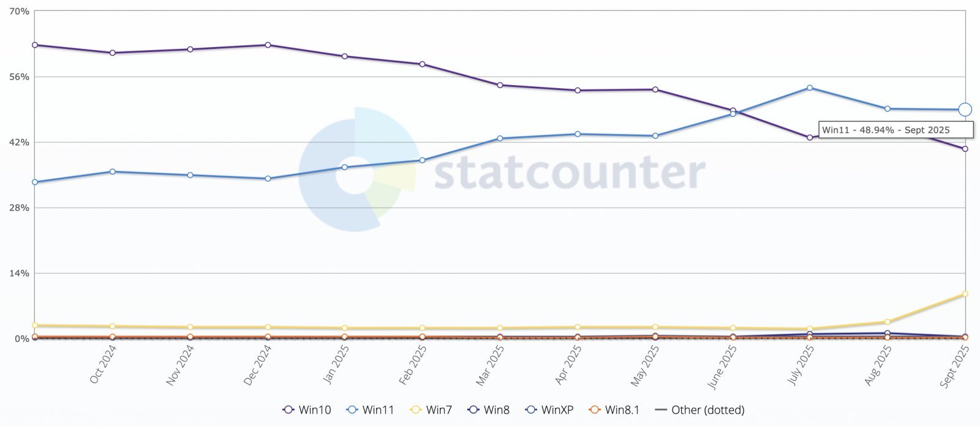980x427 pixels.
Task: Click the Win7 Sept 2025 data point
Action: tap(965, 294)
